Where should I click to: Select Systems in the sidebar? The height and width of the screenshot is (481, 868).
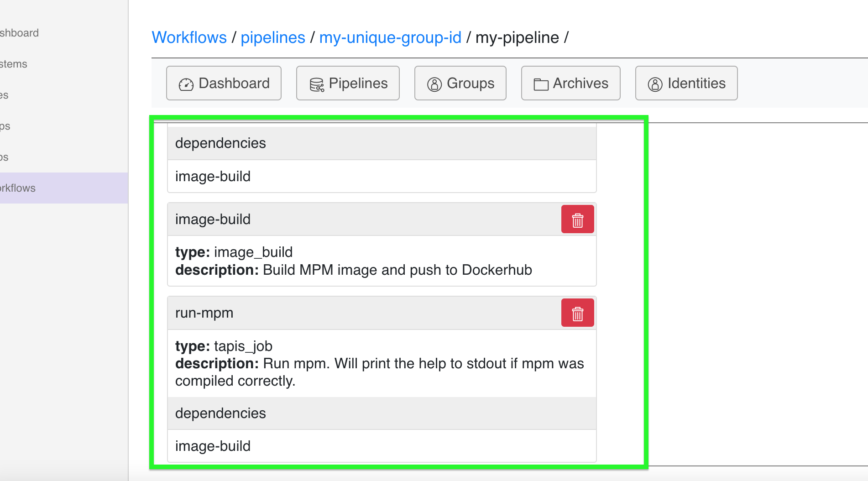(x=64, y=64)
